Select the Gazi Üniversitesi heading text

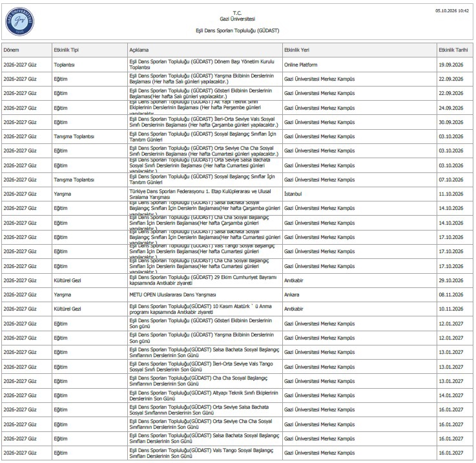pos(238,19)
